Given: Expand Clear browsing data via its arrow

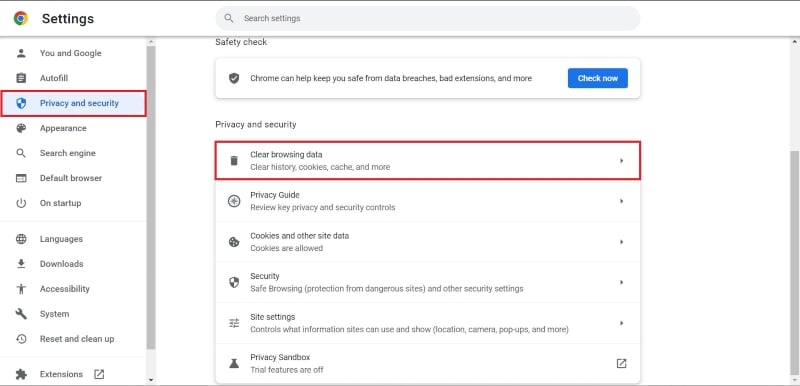Looking at the screenshot, I should coord(621,161).
